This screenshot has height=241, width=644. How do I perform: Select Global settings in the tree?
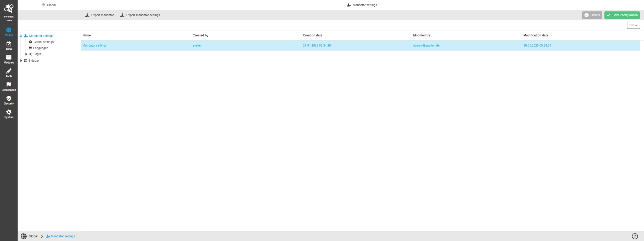tap(43, 42)
